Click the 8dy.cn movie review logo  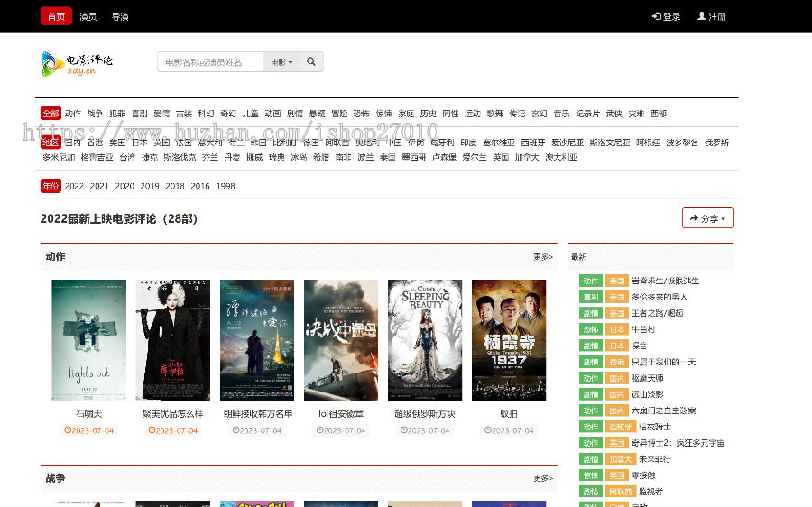78,64
